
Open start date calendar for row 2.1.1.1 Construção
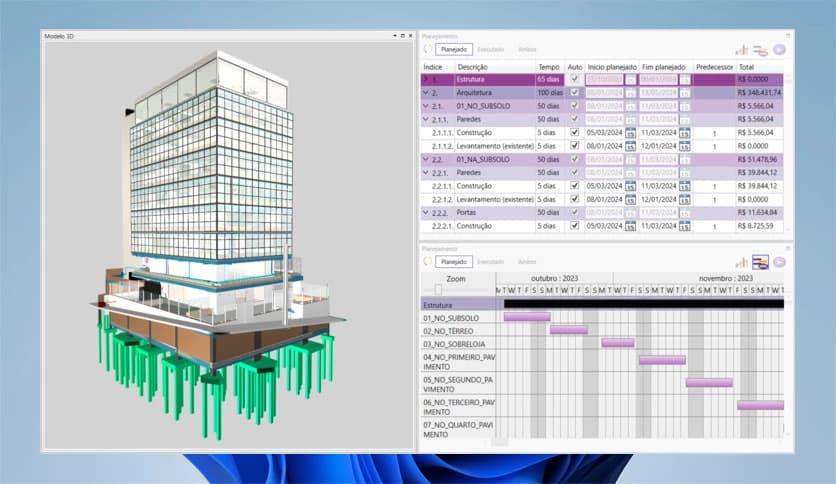tap(631, 133)
